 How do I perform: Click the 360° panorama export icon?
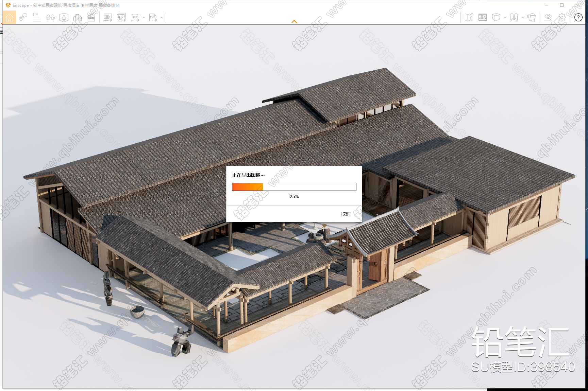pos(135,17)
